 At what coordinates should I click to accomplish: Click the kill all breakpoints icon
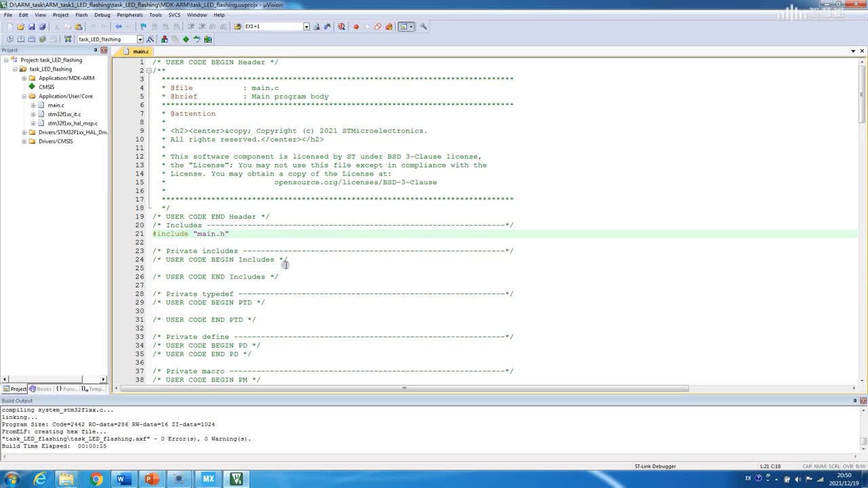click(389, 26)
